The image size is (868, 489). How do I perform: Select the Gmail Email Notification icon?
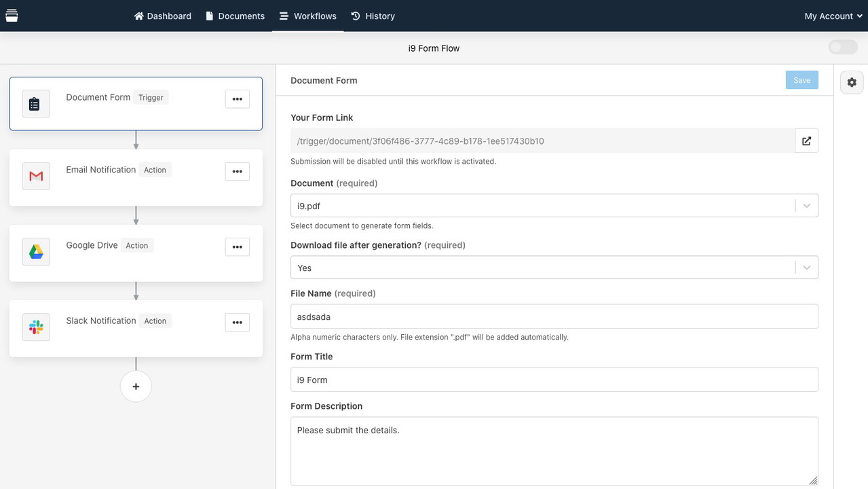pos(36,177)
